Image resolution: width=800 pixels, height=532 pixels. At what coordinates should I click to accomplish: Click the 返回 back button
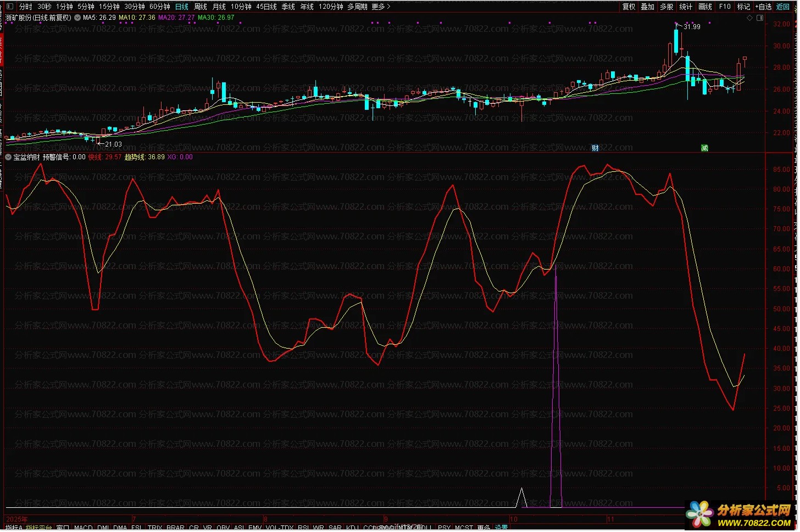[782, 7]
